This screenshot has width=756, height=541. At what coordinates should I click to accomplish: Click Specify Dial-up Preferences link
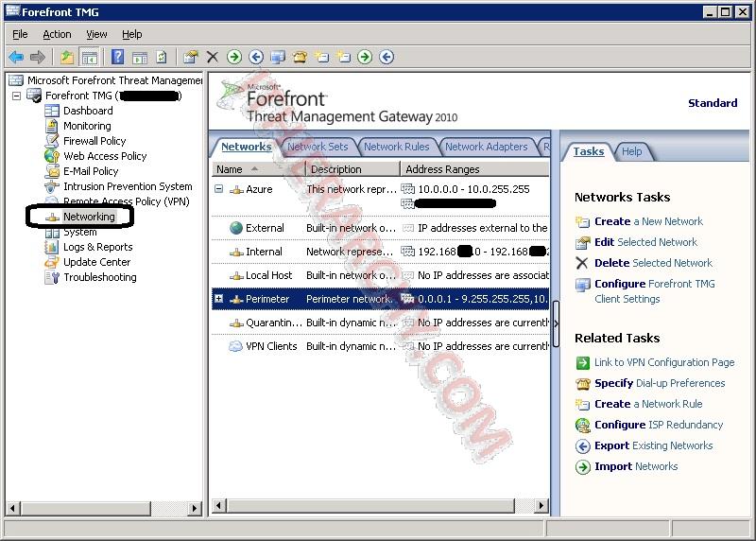click(x=660, y=383)
